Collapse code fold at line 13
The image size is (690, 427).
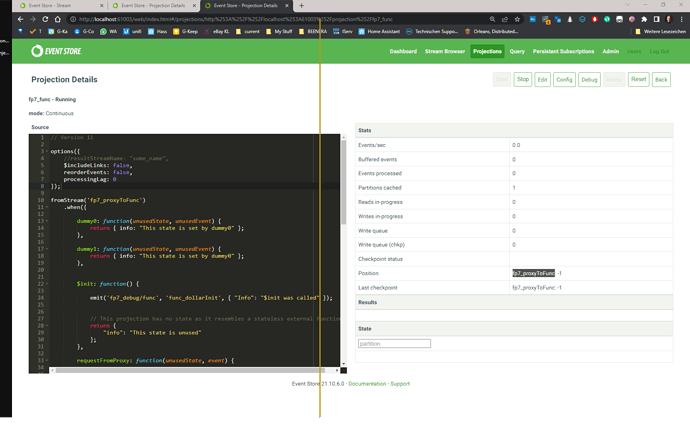click(47, 221)
